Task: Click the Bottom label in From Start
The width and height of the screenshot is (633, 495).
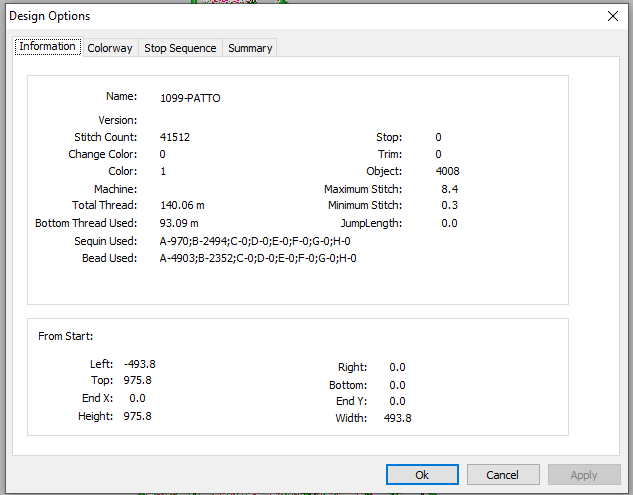Action: click(x=348, y=385)
